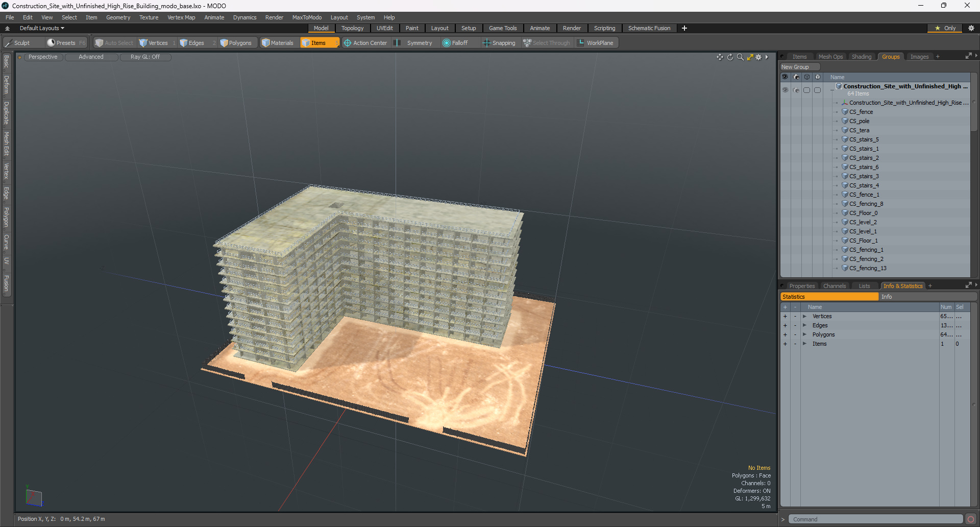The width and height of the screenshot is (980, 527).
Task: Expand the Items statistics row
Action: [804, 344]
